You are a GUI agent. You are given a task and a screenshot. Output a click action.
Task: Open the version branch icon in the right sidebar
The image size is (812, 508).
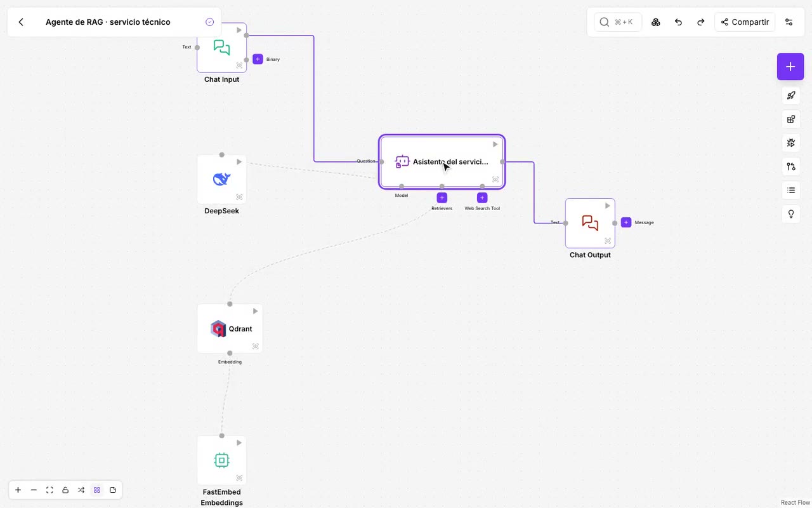[791, 166]
